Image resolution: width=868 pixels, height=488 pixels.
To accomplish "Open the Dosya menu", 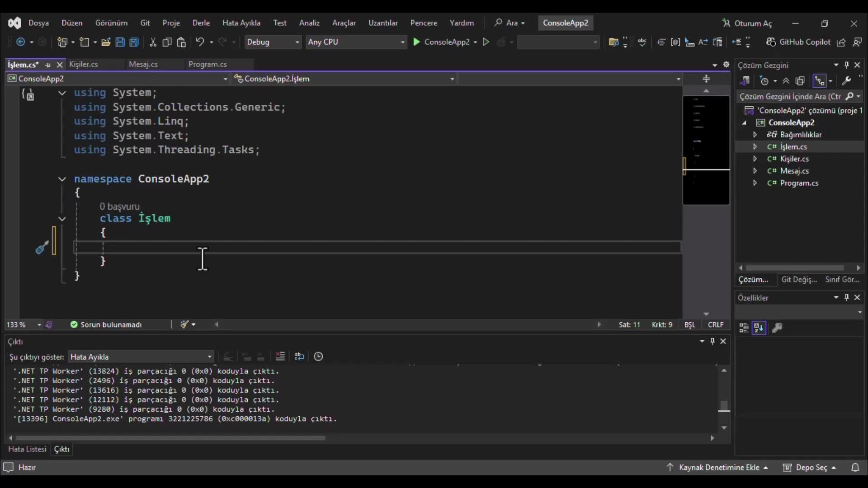I will tap(38, 23).
